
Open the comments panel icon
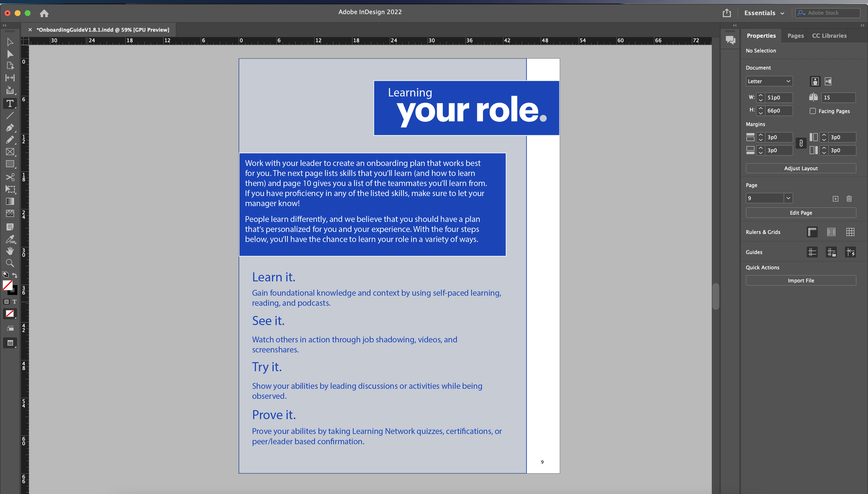[730, 40]
